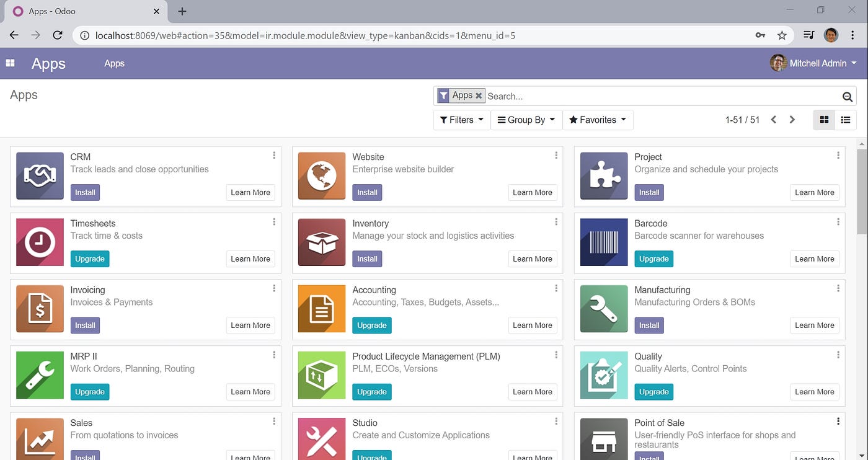Click the Project puzzle piece icon

(x=604, y=176)
